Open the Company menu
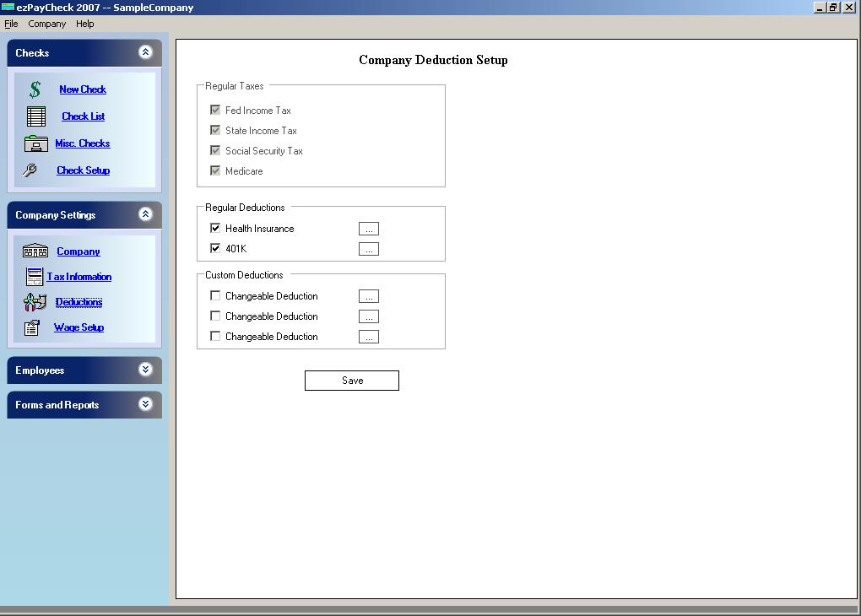Image resolution: width=861 pixels, height=616 pixels. (46, 24)
